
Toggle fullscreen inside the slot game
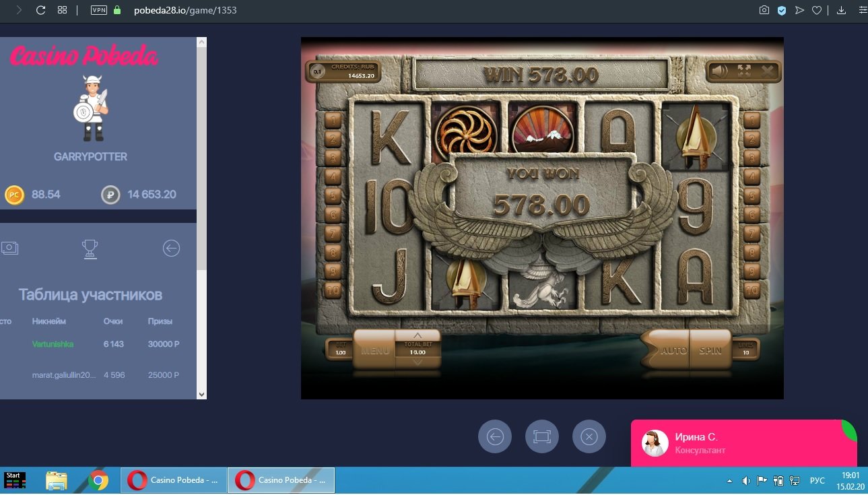(x=744, y=71)
